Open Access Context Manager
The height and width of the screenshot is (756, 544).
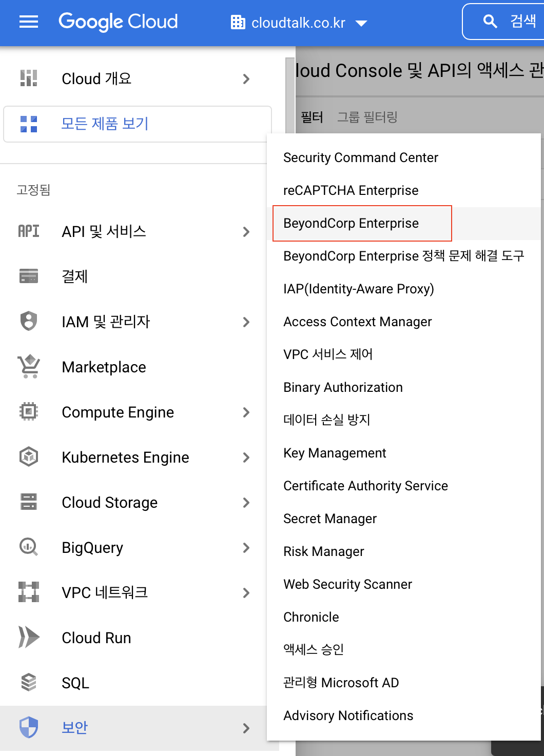[404, 322]
